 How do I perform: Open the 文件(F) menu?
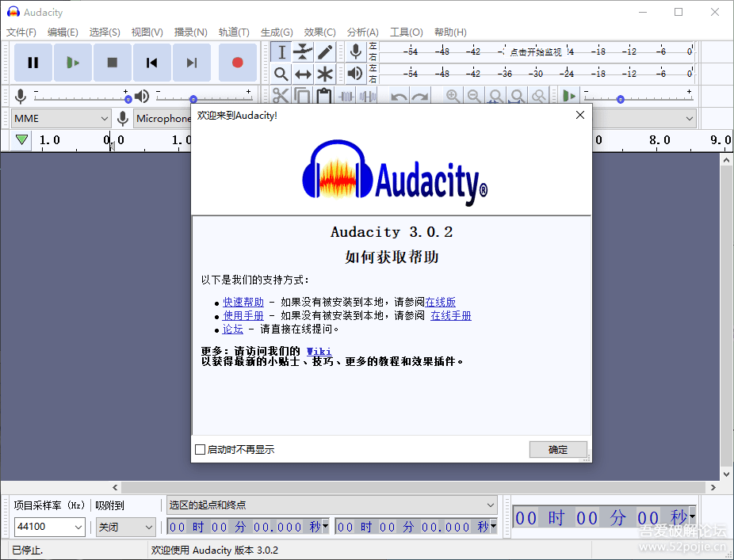pos(21,32)
